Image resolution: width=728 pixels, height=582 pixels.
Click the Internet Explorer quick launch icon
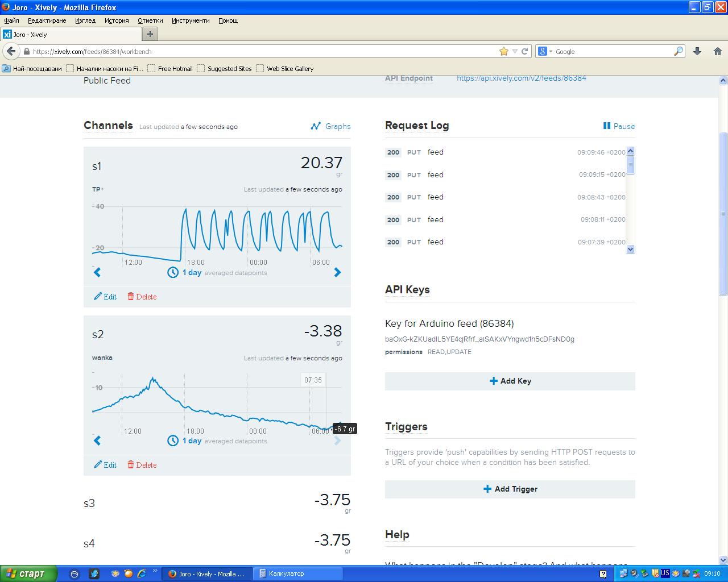tap(142, 573)
